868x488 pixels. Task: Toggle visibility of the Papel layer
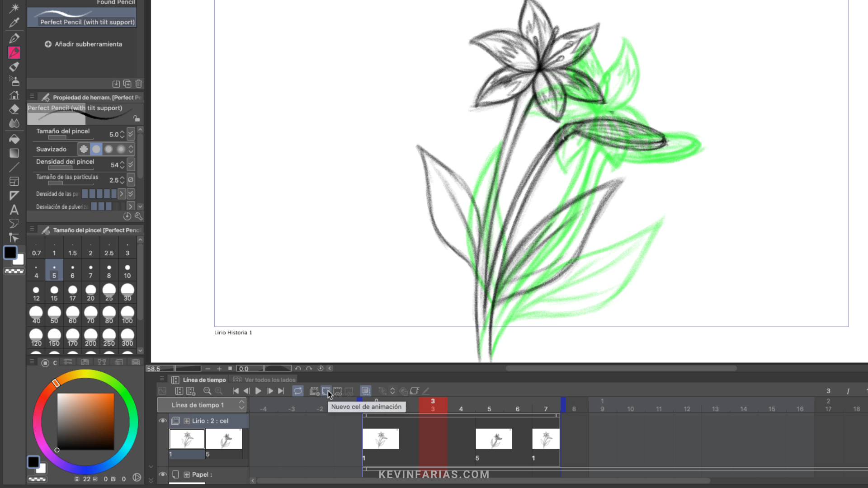coord(163,474)
